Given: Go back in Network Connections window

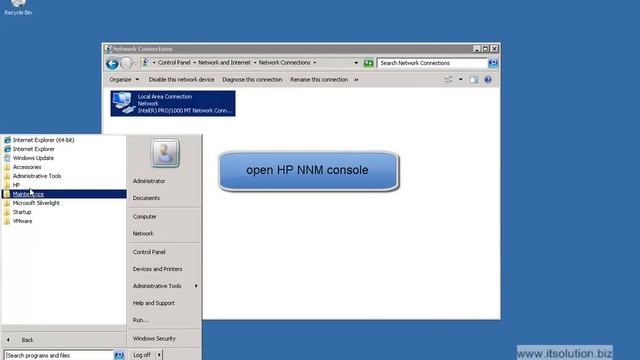Looking at the screenshot, I should click(x=112, y=63).
